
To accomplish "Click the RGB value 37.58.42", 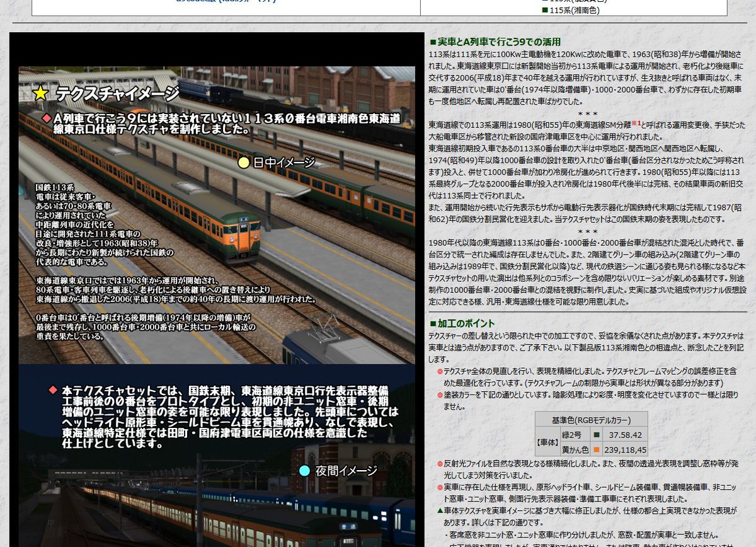I will coord(625,435).
